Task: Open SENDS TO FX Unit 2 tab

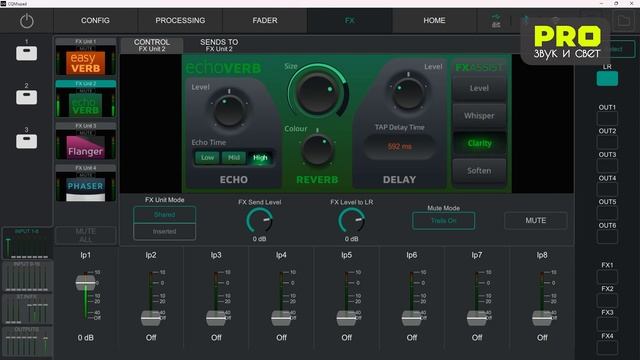Action: pyautogui.click(x=219, y=45)
